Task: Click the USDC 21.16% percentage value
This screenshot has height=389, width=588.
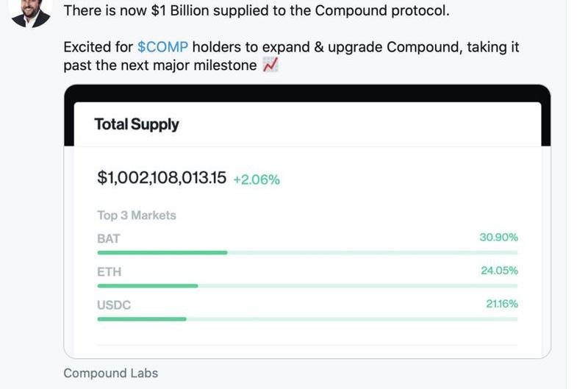Action: pos(501,304)
